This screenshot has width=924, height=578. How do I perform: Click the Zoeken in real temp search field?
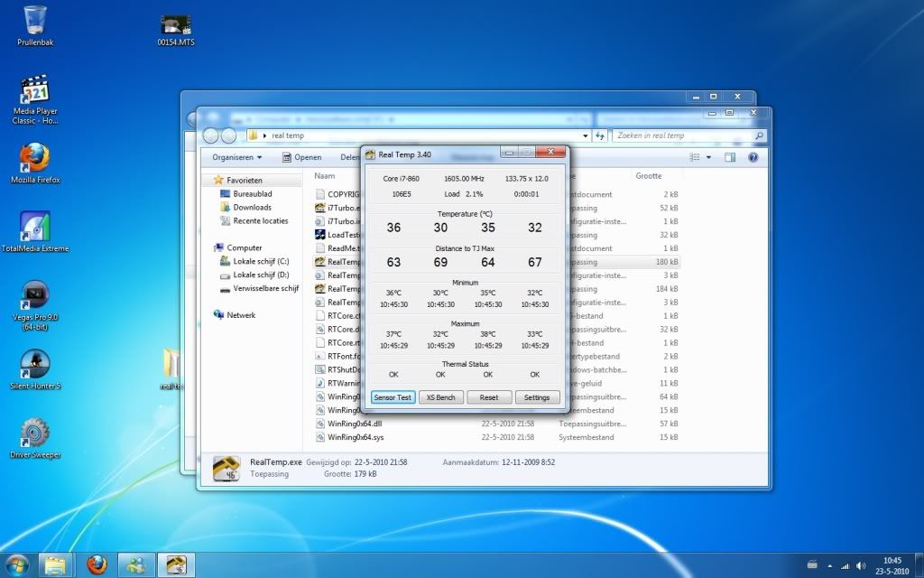click(684, 135)
